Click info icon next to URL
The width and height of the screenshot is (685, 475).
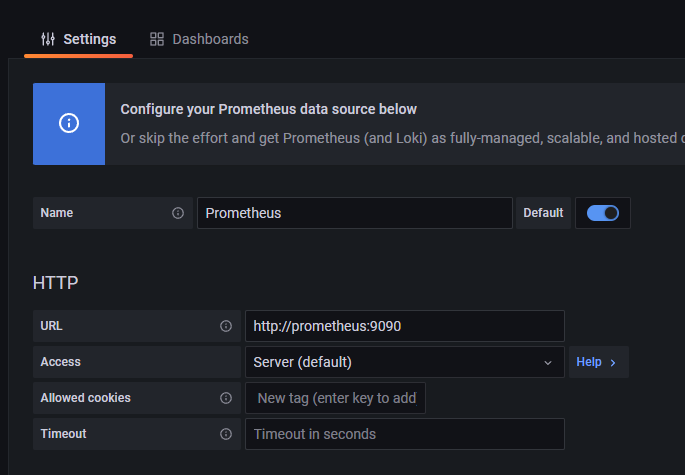pyautogui.click(x=226, y=326)
